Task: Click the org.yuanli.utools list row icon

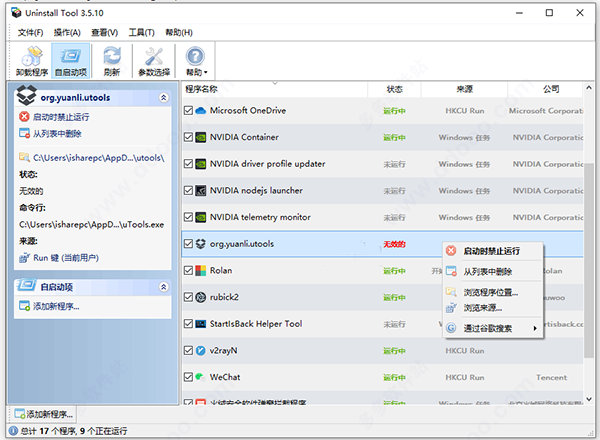Action: tap(201, 244)
